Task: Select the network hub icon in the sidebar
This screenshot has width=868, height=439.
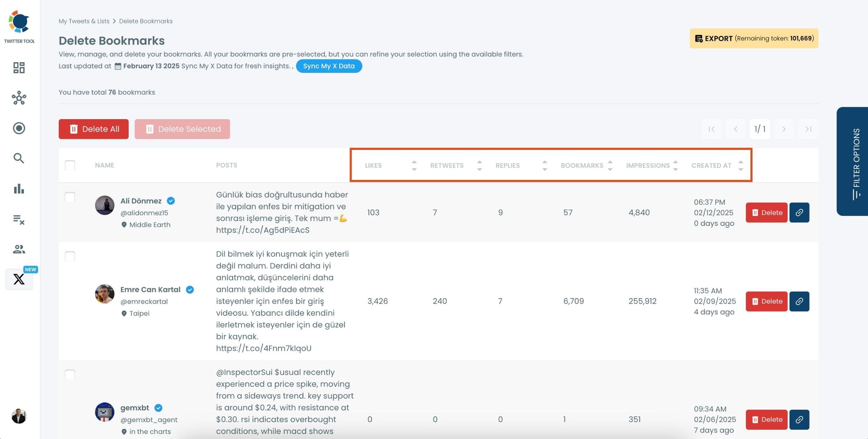Action: (x=19, y=98)
